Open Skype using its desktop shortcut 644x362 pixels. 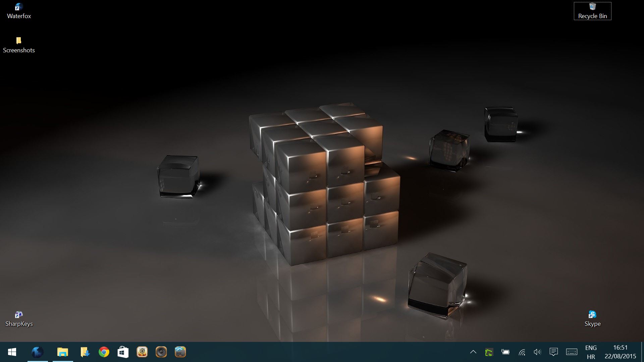tap(592, 315)
